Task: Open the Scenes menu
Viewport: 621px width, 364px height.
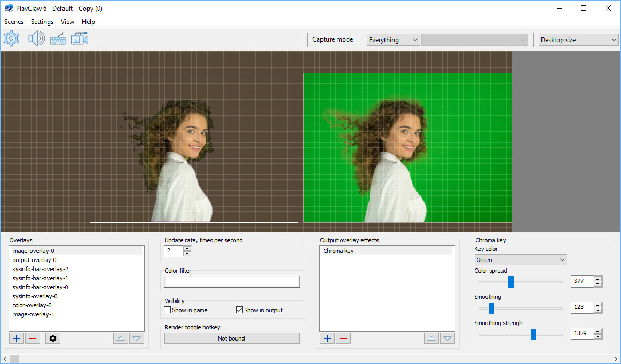Action: coord(13,22)
